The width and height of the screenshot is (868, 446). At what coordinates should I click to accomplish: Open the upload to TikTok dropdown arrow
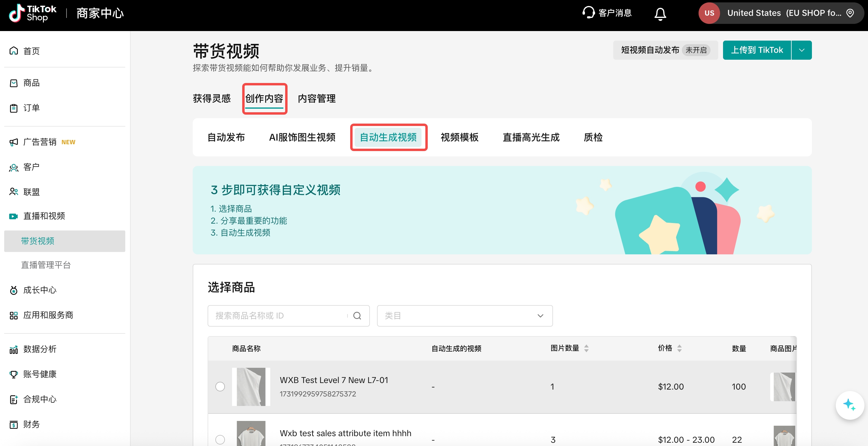coord(801,50)
